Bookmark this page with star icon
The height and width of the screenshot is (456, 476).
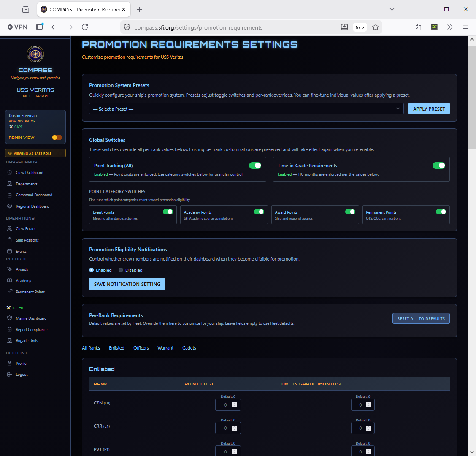pyautogui.click(x=376, y=27)
